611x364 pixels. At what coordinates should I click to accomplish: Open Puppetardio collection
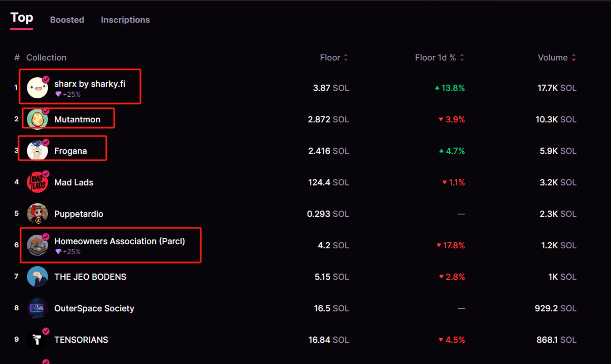point(79,214)
